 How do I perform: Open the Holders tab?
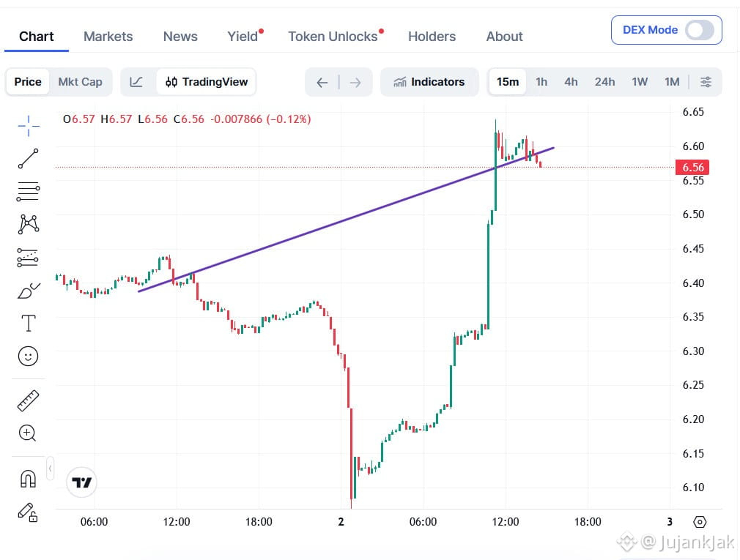pyautogui.click(x=432, y=37)
